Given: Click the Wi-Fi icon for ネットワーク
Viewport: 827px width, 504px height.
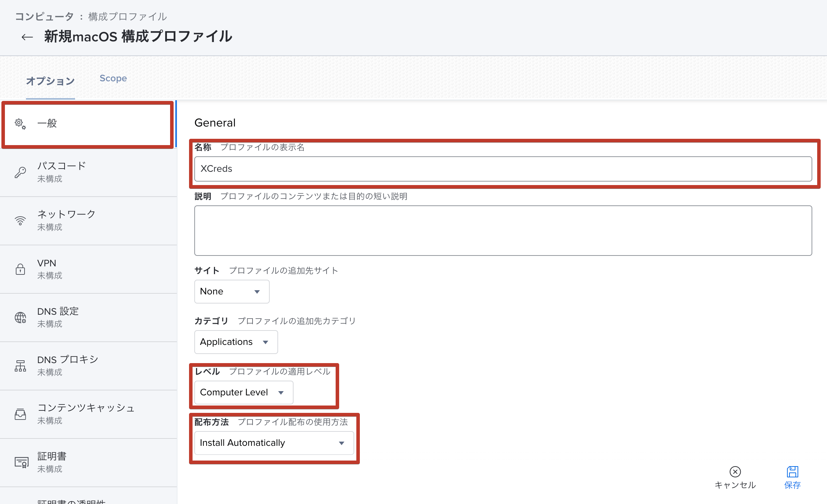Looking at the screenshot, I should coord(20,220).
